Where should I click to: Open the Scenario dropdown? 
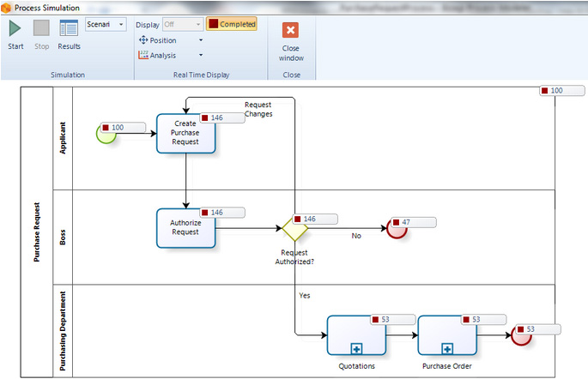pyautogui.click(x=106, y=24)
